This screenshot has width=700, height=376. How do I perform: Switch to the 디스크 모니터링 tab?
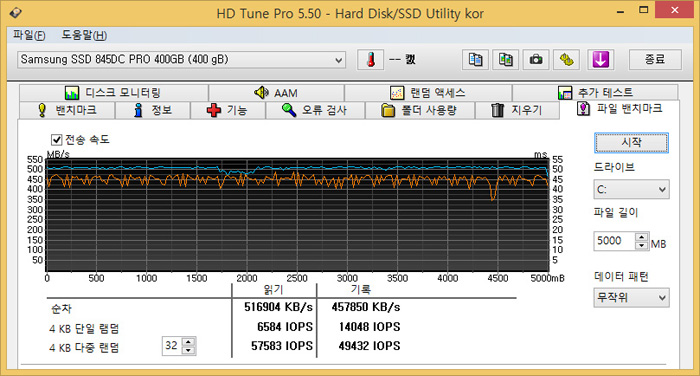[x=113, y=93]
